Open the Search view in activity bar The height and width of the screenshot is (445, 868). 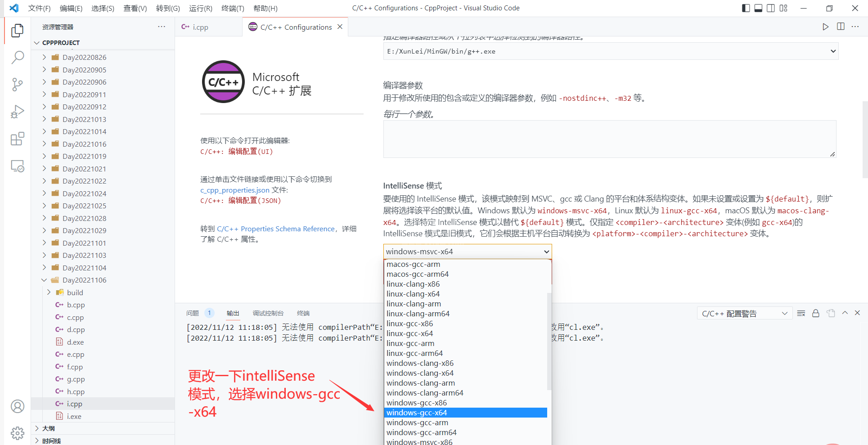[x=17, y=57]
